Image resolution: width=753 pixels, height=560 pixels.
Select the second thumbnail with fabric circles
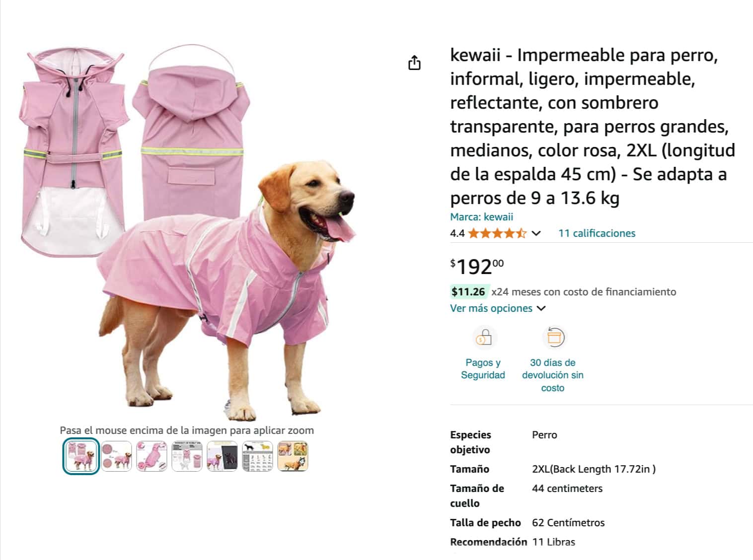[x=117, y=456]
